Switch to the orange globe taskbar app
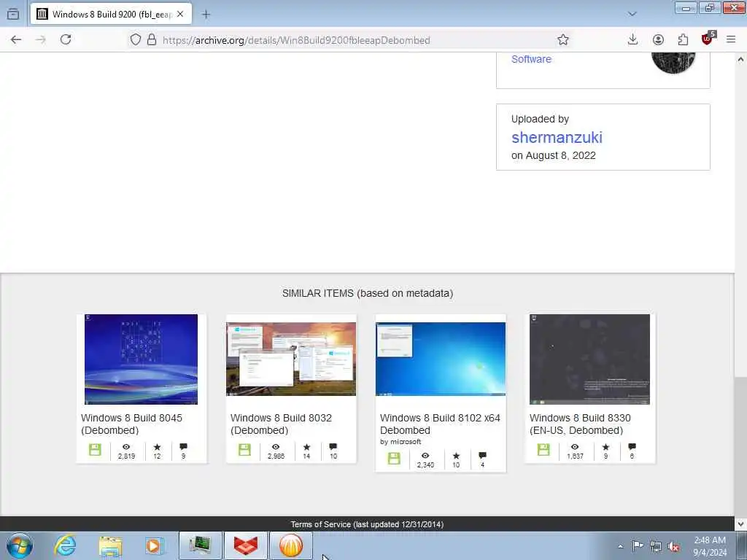Image resolution: width=747 pixels, height=560 pixels. 291,545
